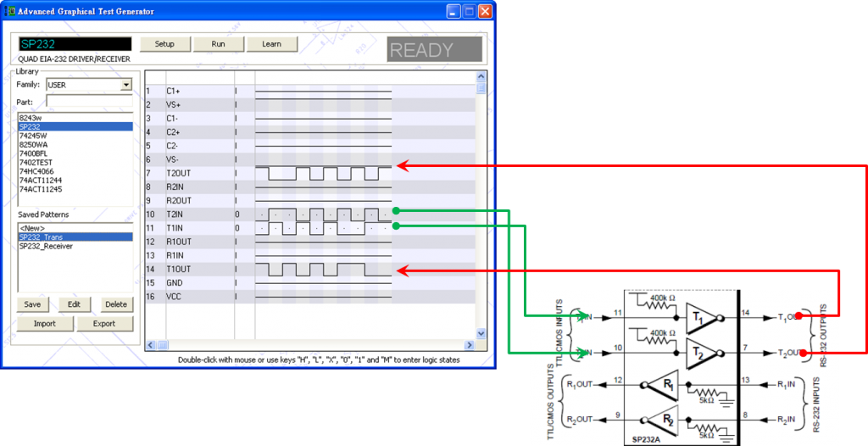The image size is (868, 446).
Task: Click the T2IN waveform trace
Action: tap(323, 215)
